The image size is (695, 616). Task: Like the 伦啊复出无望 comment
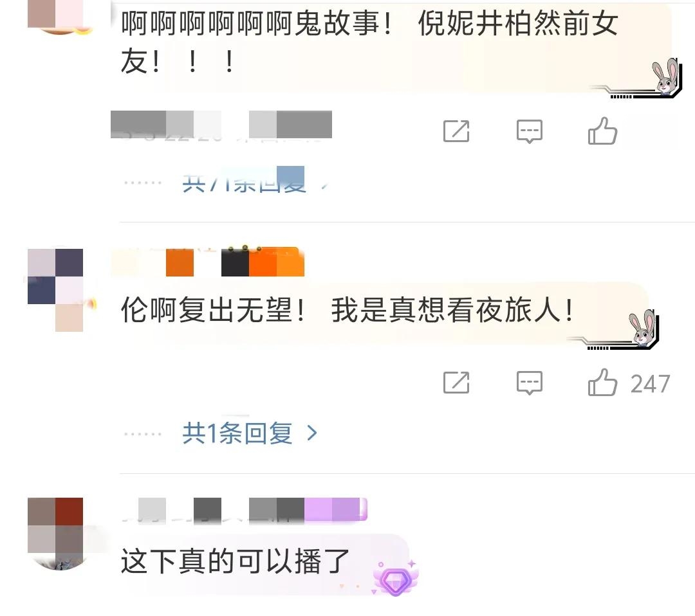602,383
